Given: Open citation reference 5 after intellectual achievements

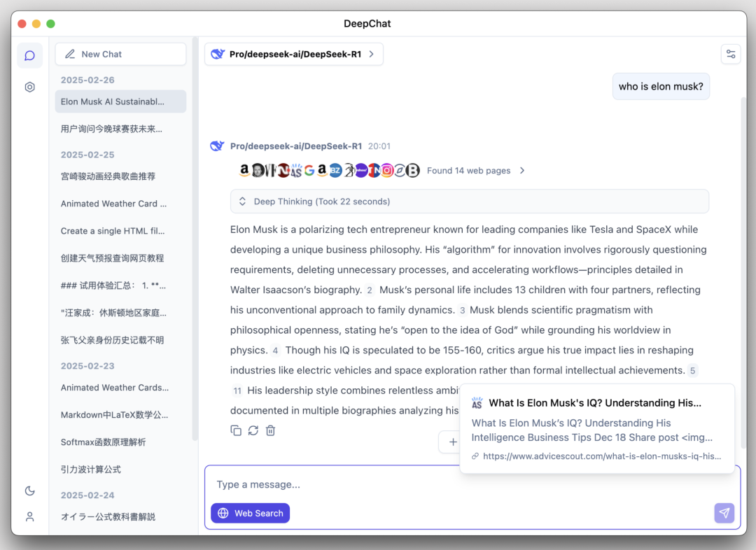Looking at the screenshot, I should pyautogui.click(x=692, y=371).
